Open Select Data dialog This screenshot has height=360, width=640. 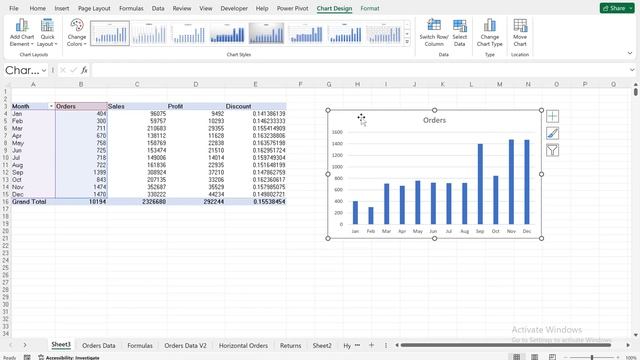point(460,33)
